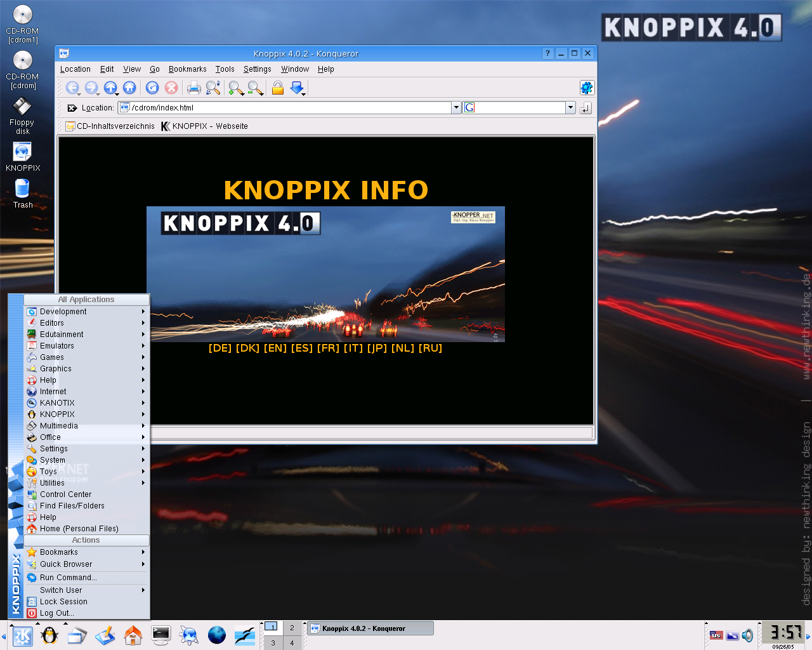812x650 pixels.
Task: Follow the [FR] language link
Action: pyautogui.click(x=328, y=348)
